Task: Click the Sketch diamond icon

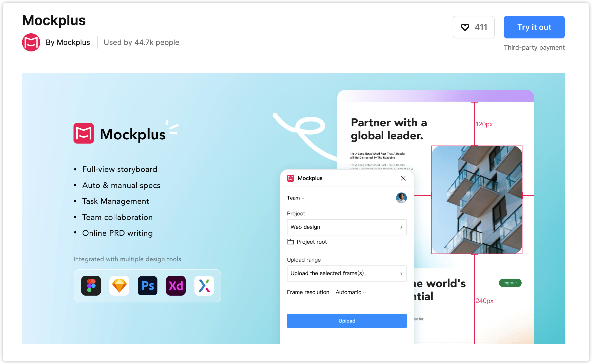Action: click(119, 286)
